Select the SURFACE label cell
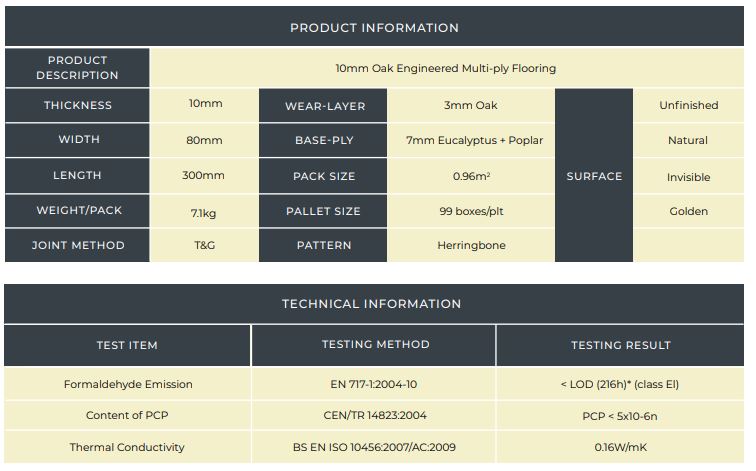The image size is (756, 471). pos(594,176)
